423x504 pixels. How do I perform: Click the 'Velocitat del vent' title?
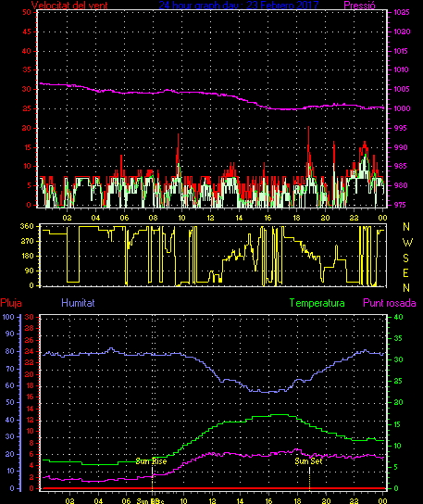[x=69, y=5]
